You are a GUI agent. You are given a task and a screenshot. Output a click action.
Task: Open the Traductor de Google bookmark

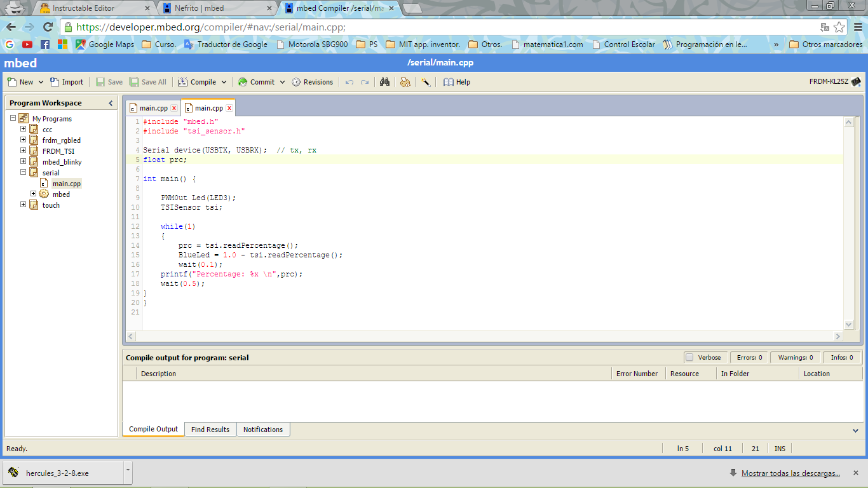(227, 44)
